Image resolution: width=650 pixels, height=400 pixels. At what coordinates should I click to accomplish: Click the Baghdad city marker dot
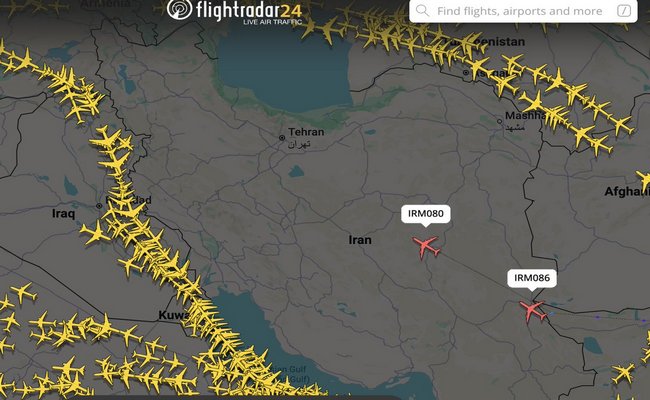pyautogui.click(x=99, y=206)
